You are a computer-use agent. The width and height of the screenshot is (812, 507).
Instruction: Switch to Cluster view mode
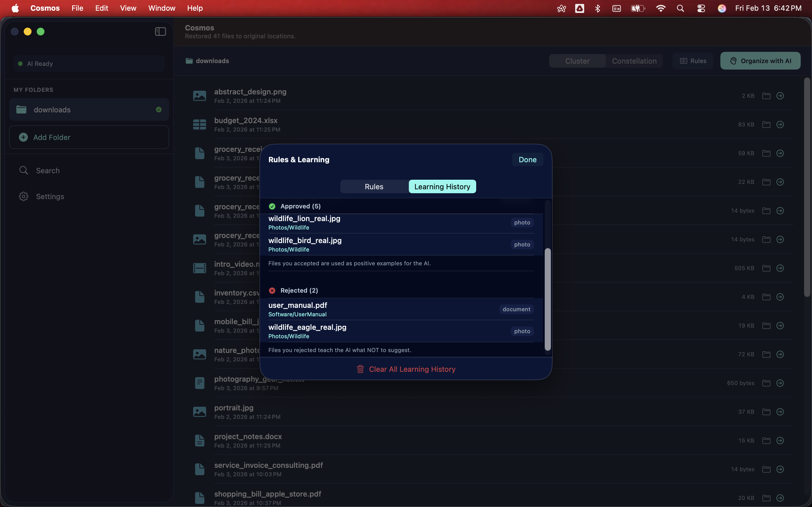577,61
